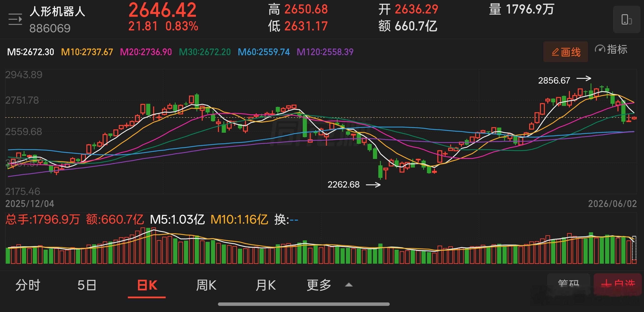Screen dimensions: 644x312
Task: Click the 2262.68 low price marker
Action: tap(344, 185)
